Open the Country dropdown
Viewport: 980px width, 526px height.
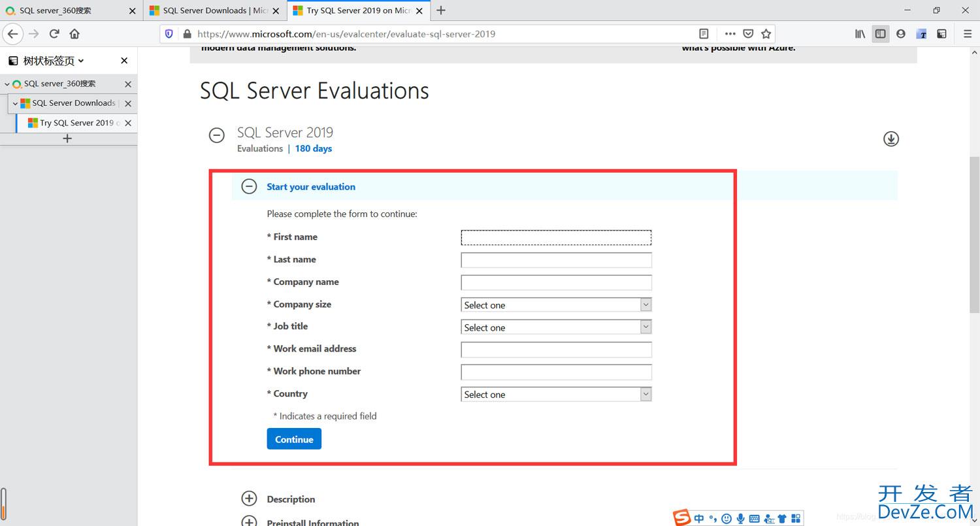pos(557,394)
